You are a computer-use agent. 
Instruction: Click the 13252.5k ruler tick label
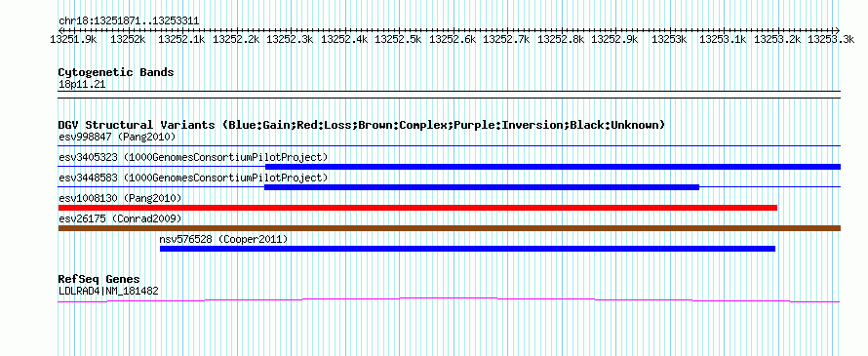point(399,39)
